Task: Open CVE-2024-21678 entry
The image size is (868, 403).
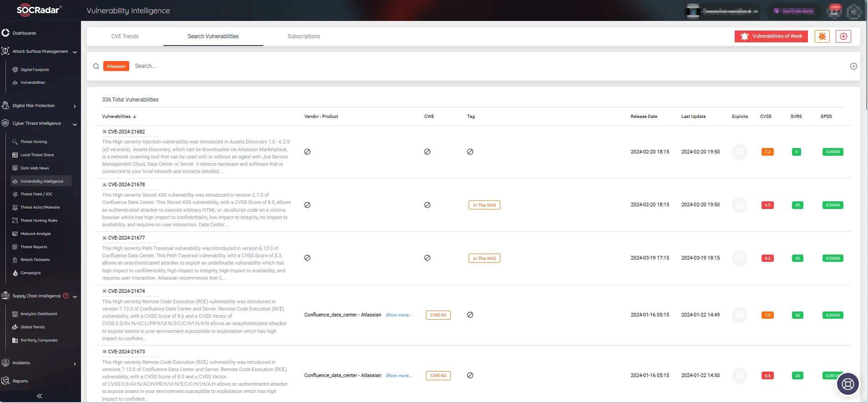Action: [x=126, y=184]
